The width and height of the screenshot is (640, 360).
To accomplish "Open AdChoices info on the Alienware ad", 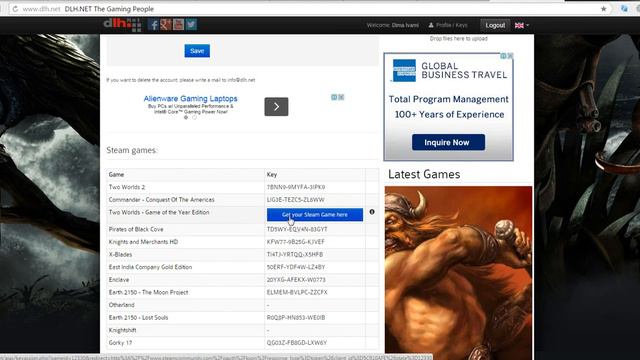I will click(334, 97).
